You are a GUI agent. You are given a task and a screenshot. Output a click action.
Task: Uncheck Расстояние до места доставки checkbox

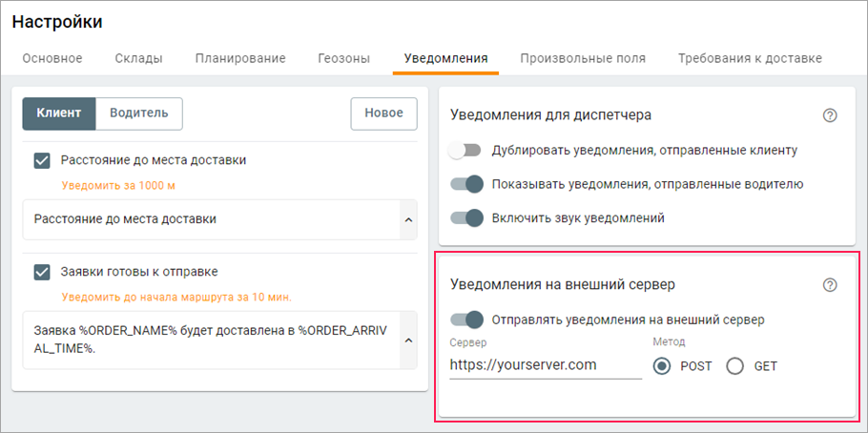(42, 160)
